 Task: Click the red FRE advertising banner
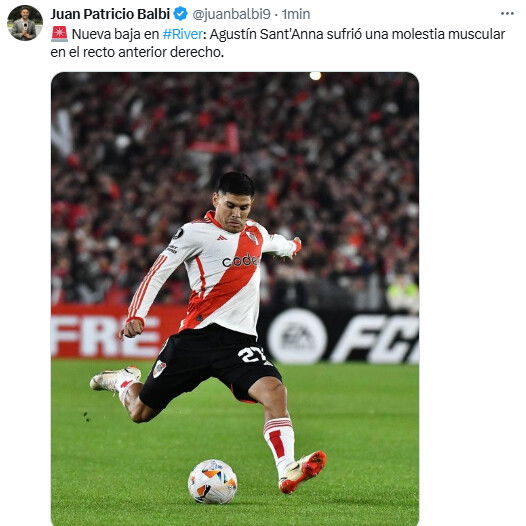(x=112, y=332)
